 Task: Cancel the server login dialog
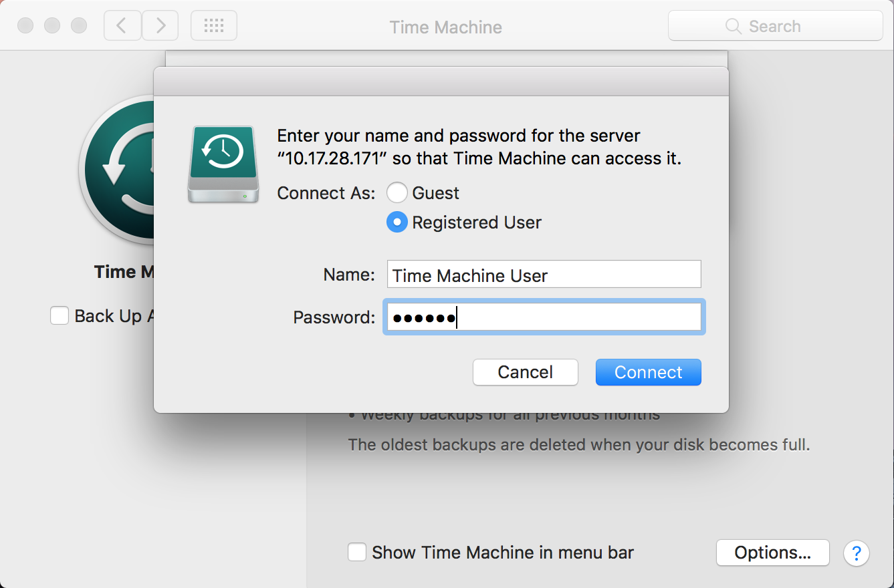(526, 372)
